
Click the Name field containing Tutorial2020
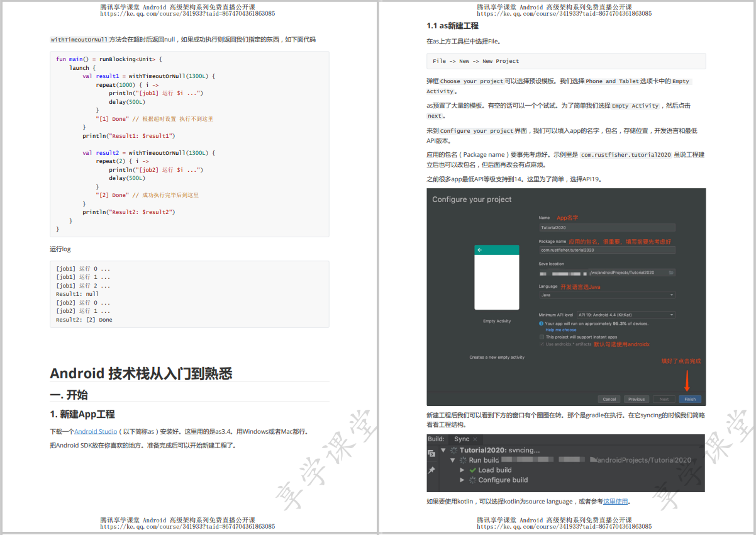(x=607, y=228)
